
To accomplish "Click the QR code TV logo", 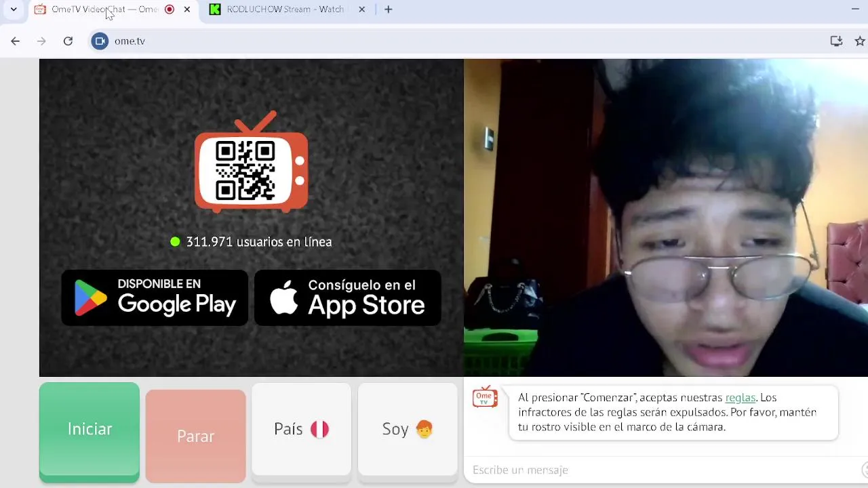I will point(252,161).
